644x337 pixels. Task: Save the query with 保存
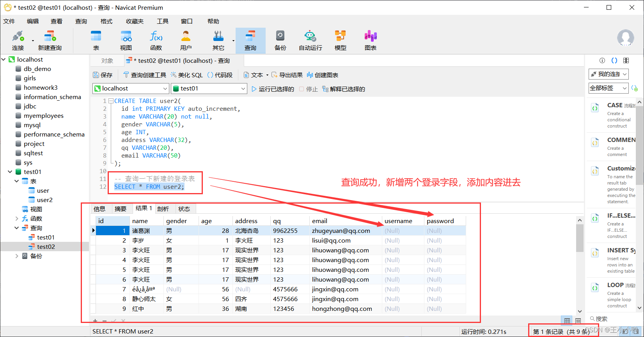point(103,75)
